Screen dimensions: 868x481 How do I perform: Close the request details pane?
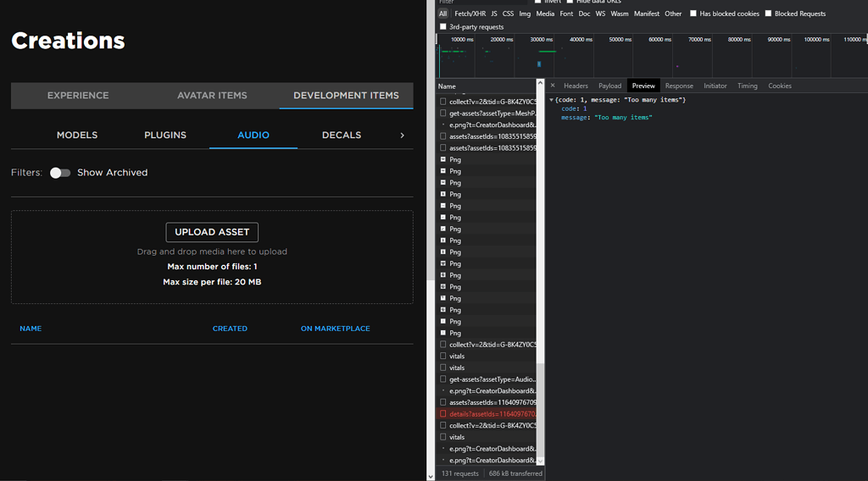553,86
